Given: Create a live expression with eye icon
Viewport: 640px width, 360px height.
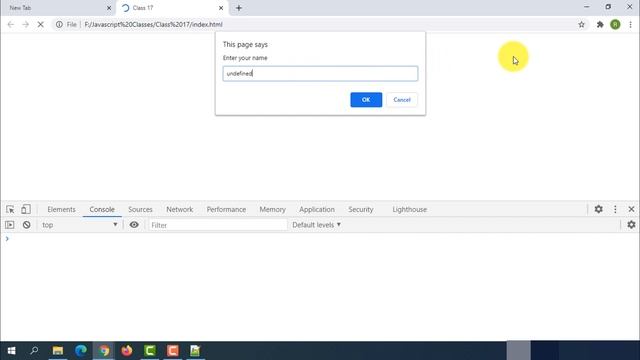Looking at the screenshot, I should (x=134, y=225).
